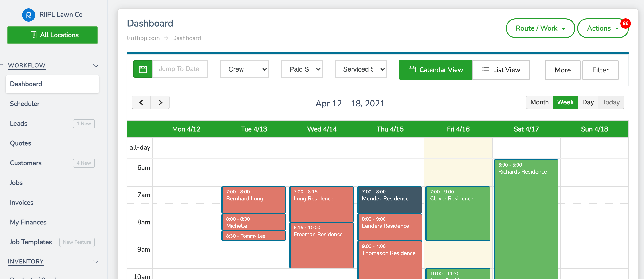Image resolution: width=644 pixels, height=279 pixels.
Task: Click the green calendar date picker icon
Action: click(142, 69)
